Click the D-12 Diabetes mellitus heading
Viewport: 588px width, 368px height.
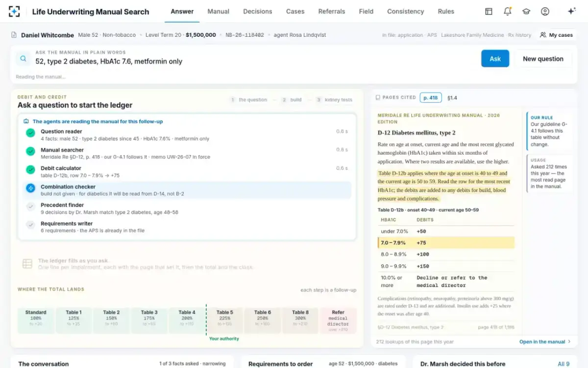416,133
